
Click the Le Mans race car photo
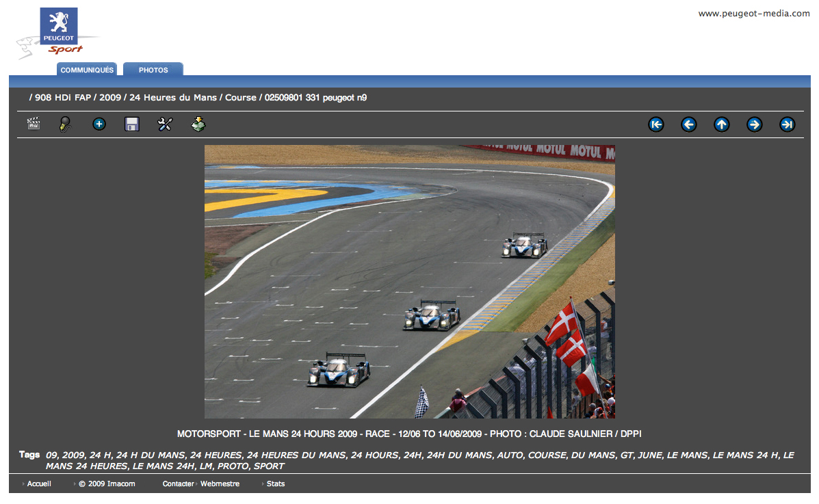[x=409, y=282]
